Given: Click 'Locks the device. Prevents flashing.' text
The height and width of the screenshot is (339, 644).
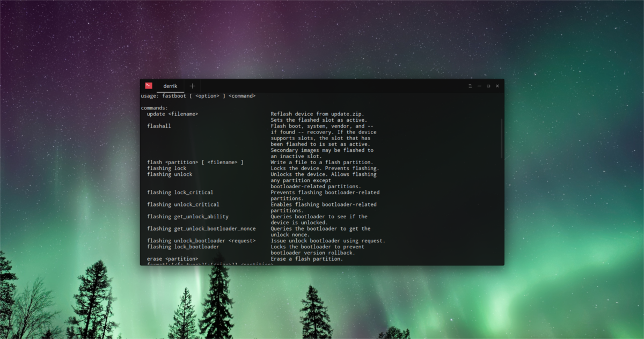Looking at the screenshot, I should tap(325, 168).
